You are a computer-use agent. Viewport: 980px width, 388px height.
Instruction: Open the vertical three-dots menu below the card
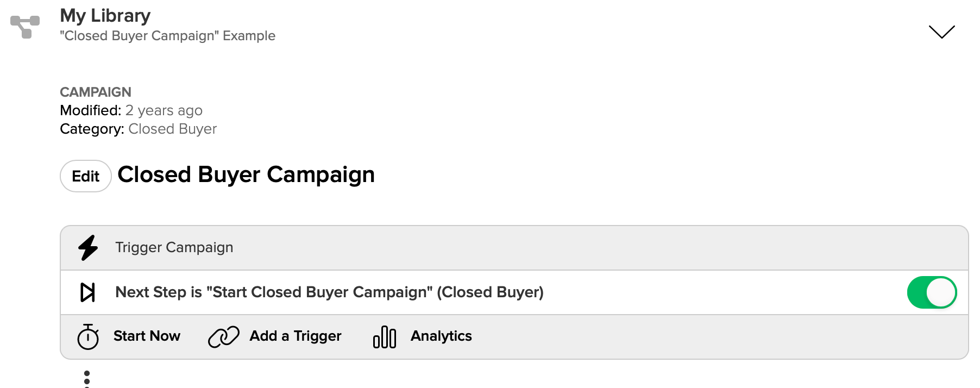point(87,379)
